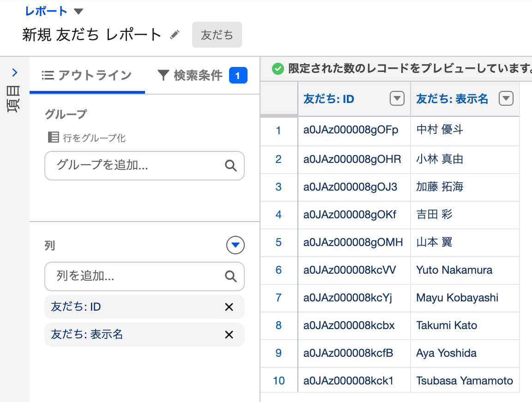Click the name cell 中村 優斗

(465, 131)
